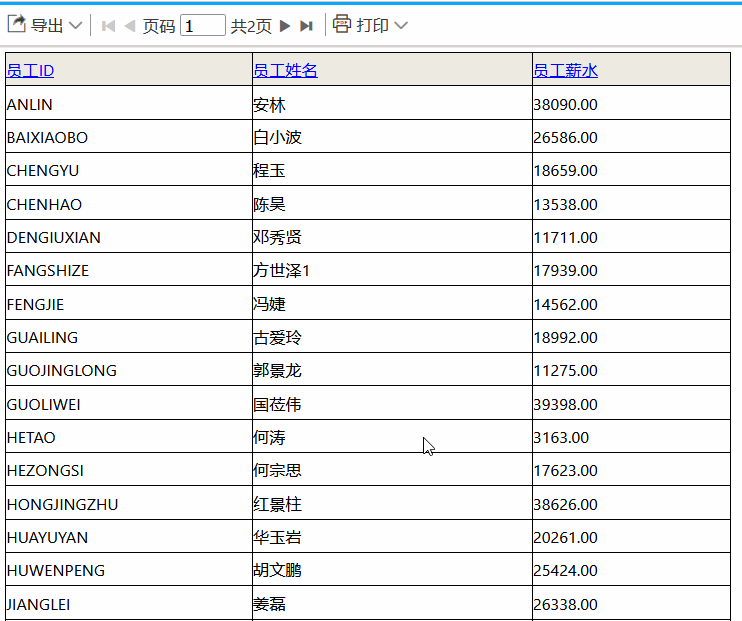Viewport: 742px width, 621px height.
Task: Select cell ANLIN
Action: (x=129, y=103)
